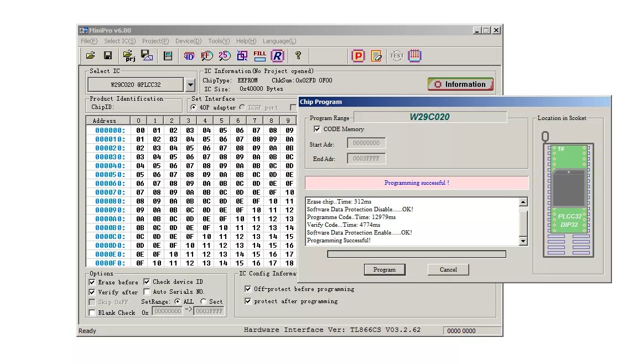This screenshot has width=623, height=364.
Task: Click the 25 flash detect magnifier icon
Action: 225,56
